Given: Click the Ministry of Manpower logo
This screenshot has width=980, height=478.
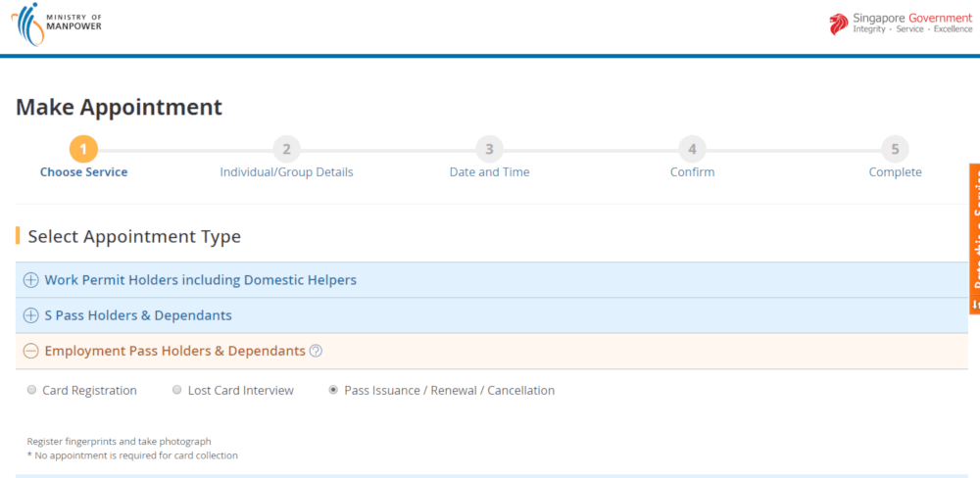Looking at the screenshot, I should coord(56,24).
